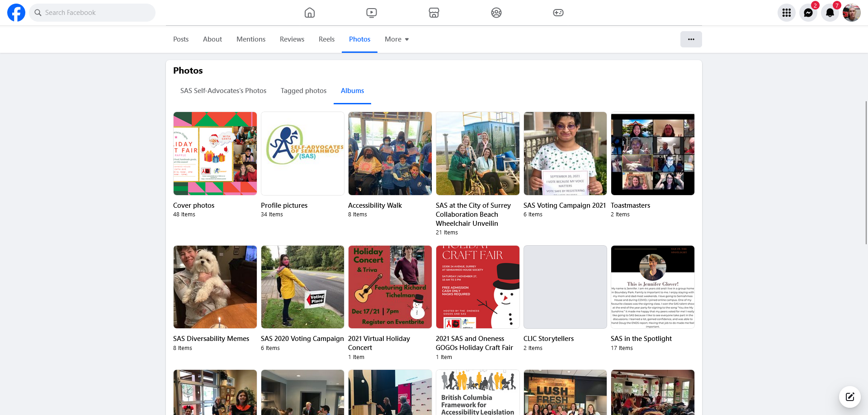Open SAS Diversability Memes album thumbnail
The height and width of the screenshot is (415, 868).
click(215, 287)
